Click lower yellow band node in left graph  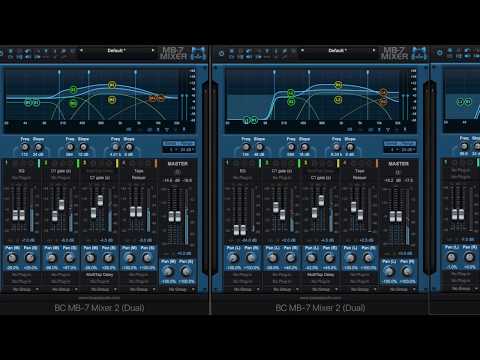point(112,100)
